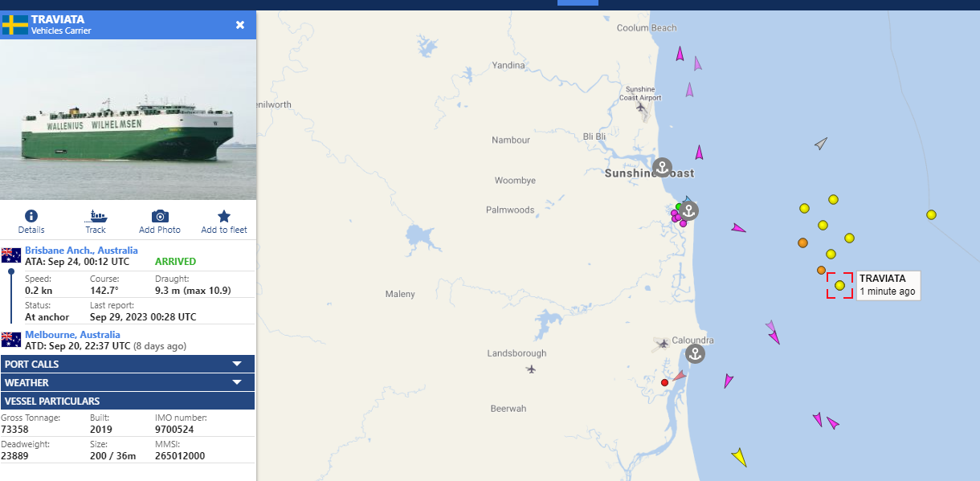The width and height of the screenshot is (980, 481).
Task: Open vessel Details info icon
Action: 31,216
